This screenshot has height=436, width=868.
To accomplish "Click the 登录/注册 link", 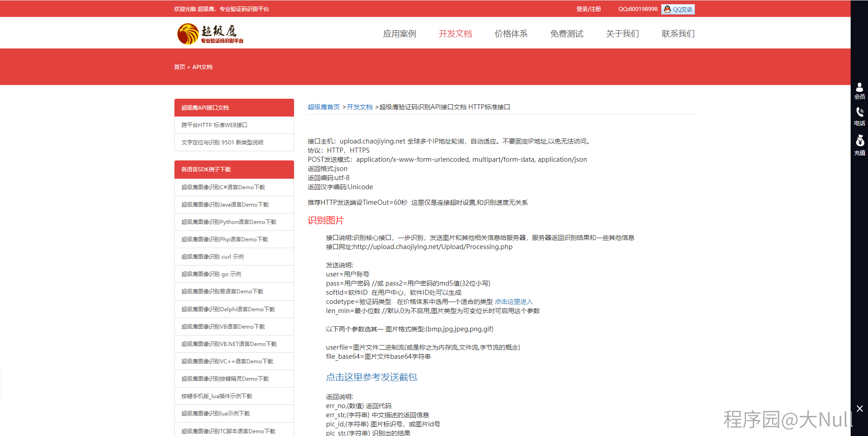I will 589,9.
